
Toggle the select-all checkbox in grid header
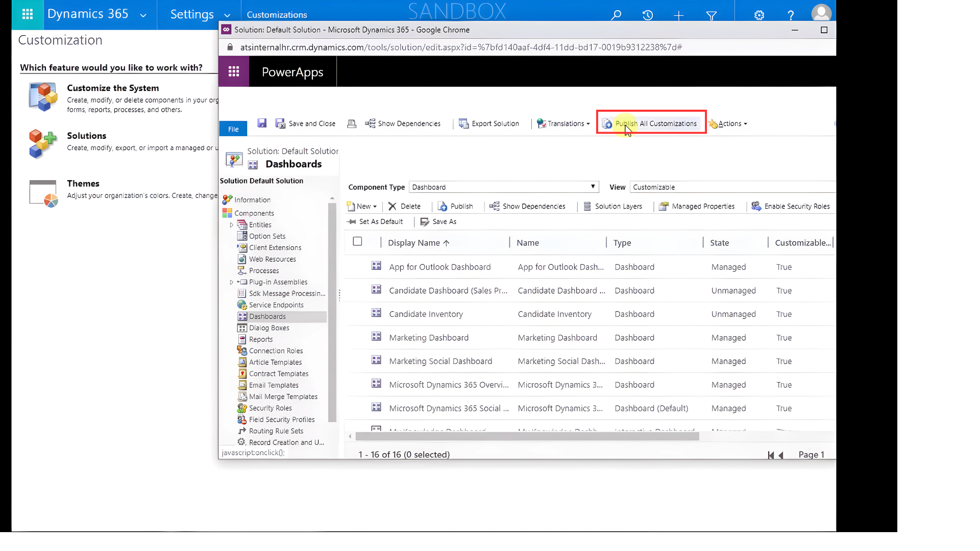pyautogui.click(x=357, y=241)
